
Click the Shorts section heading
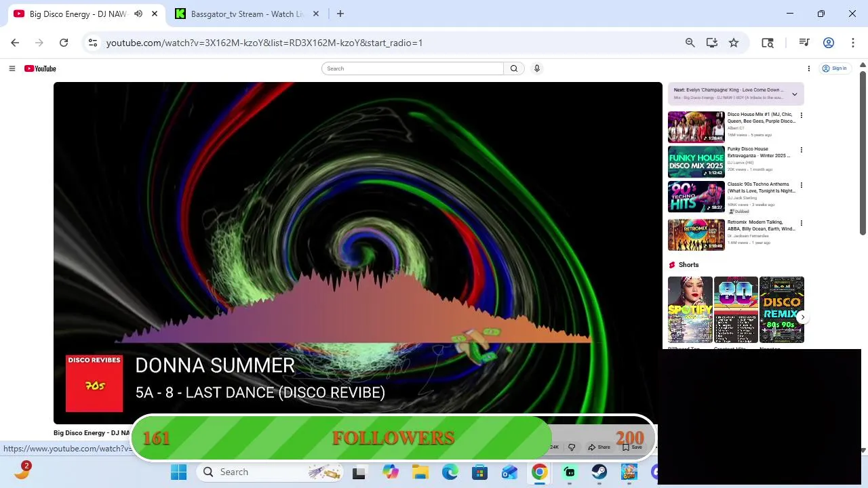pyautogui.click(x=688, y=265)
